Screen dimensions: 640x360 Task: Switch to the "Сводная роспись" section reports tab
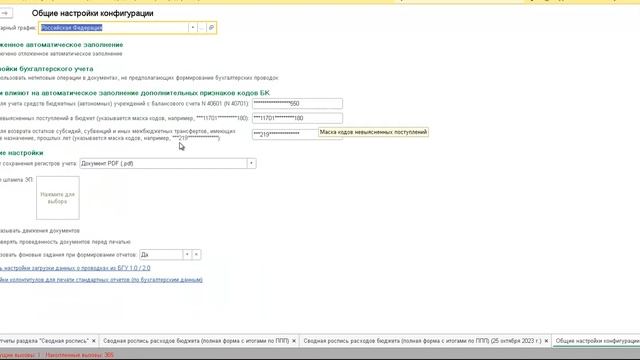coord(44,341)
